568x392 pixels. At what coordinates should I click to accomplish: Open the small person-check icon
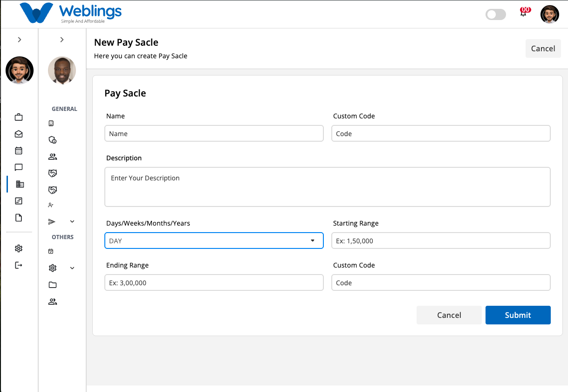[51, 205]
